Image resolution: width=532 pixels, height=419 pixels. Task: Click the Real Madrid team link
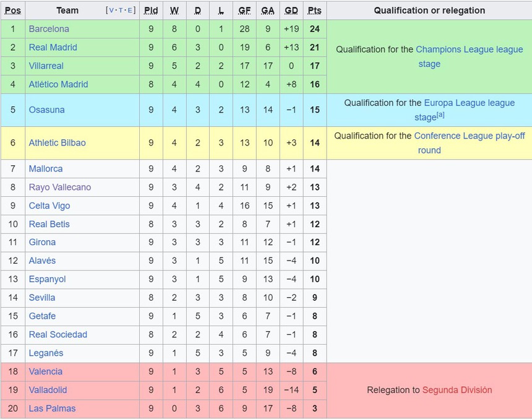[52, 48]
